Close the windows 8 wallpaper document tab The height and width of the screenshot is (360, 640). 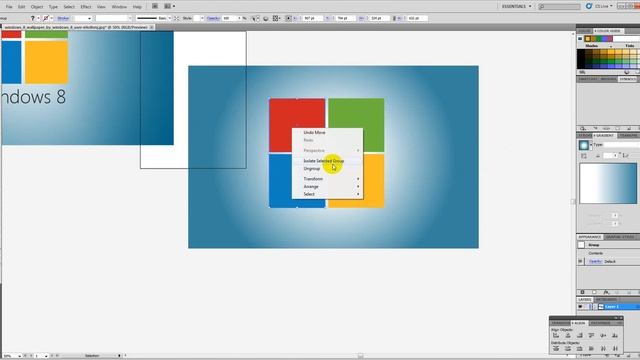[x=151, y=27]
